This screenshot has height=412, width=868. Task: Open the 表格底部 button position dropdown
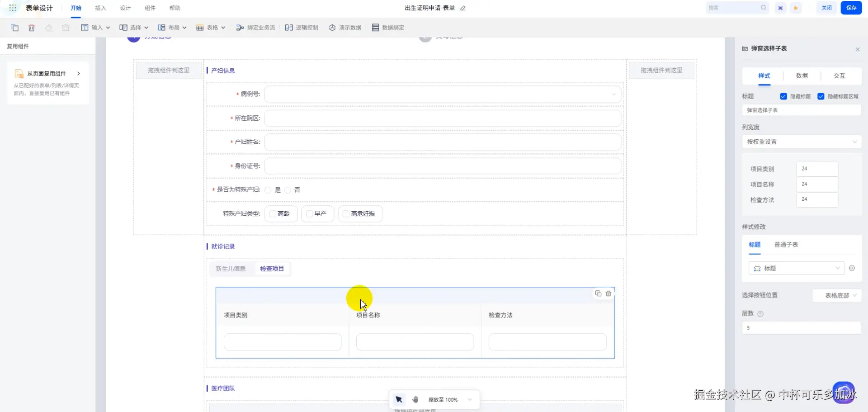coord(837,295)
